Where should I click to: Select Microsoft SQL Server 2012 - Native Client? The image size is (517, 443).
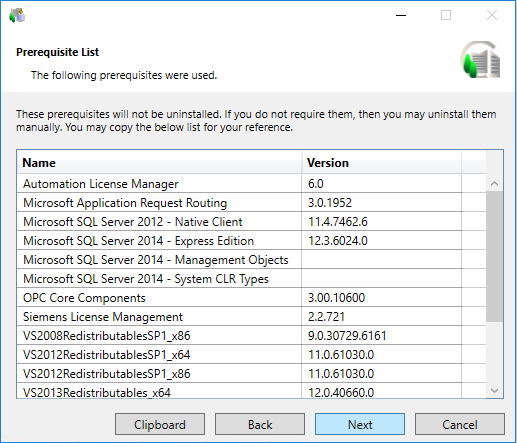pyautogui.click(x=251, y=222)
